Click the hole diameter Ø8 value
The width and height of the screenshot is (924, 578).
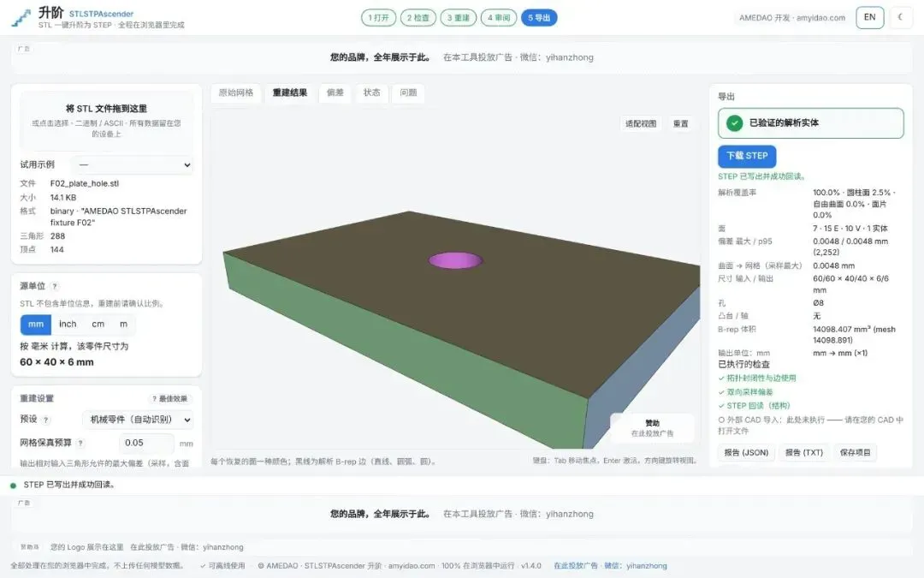(819, 303)
